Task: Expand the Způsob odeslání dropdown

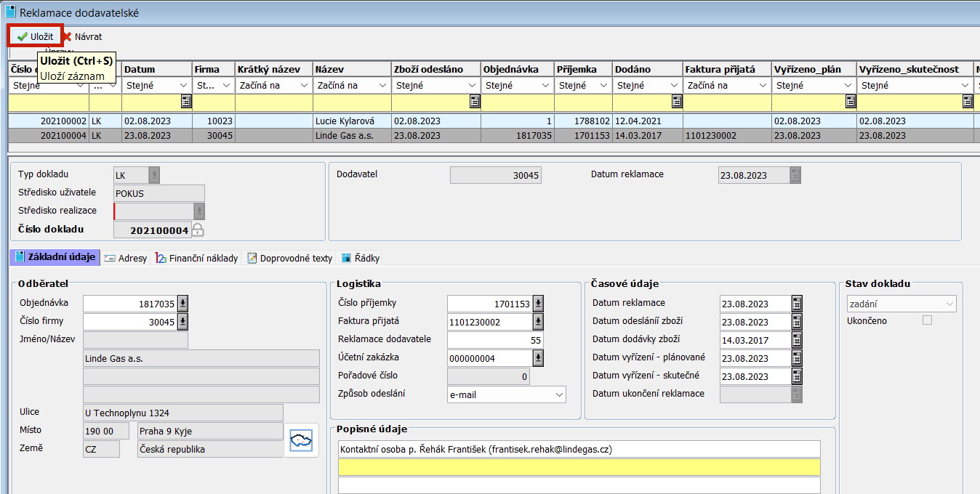Action: click(x=558, y=394)
